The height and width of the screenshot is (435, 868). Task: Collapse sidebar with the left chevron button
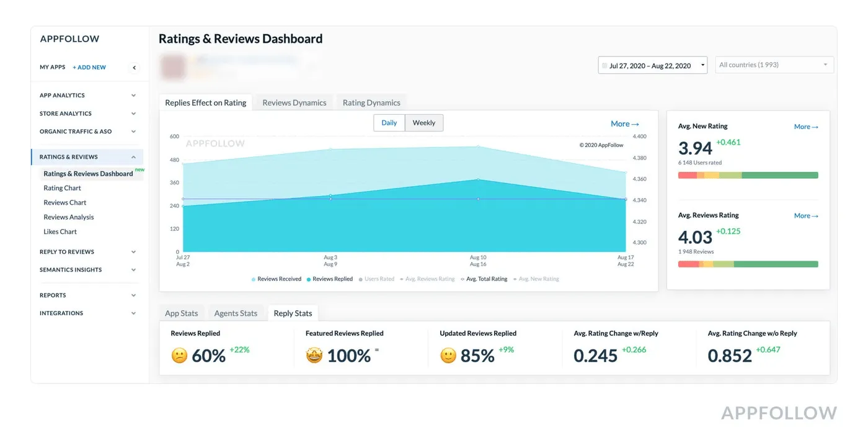point(135,68)
